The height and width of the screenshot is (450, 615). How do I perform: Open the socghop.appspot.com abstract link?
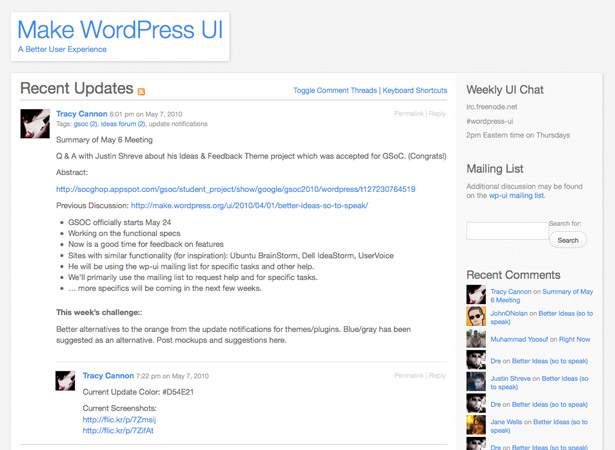[235, 189]
